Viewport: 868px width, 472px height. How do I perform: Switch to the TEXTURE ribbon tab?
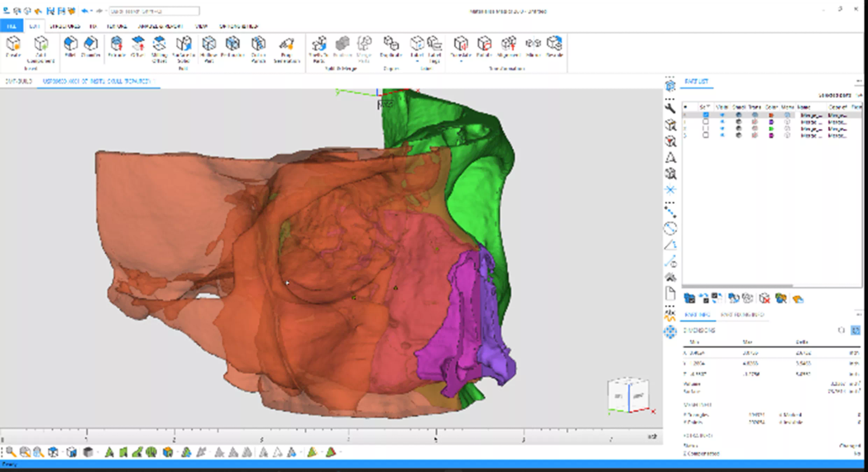117,26
